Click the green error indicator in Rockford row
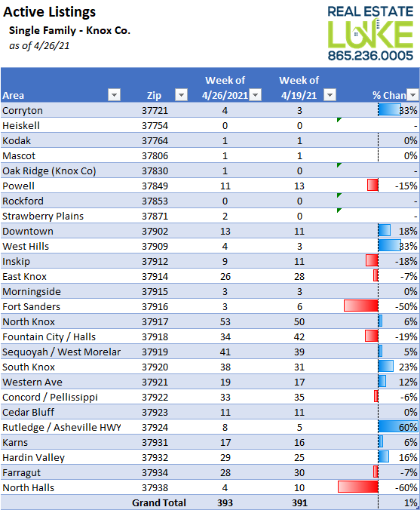The image size is (420, 510). (339, 195)
